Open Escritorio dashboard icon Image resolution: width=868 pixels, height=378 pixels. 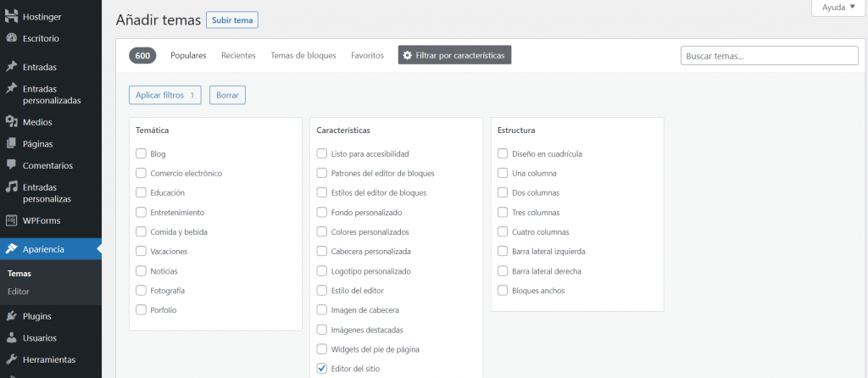click(12, 38)
